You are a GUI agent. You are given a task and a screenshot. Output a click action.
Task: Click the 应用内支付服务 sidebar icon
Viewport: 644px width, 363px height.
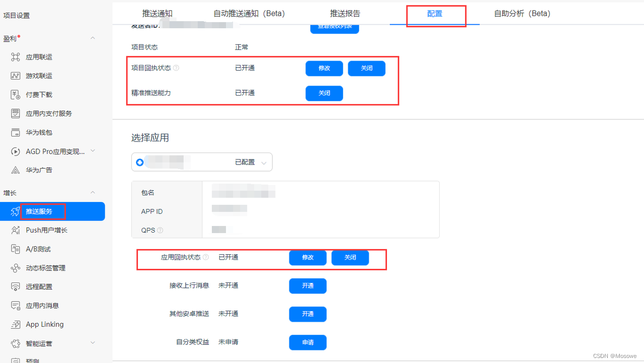pos(16,114)
